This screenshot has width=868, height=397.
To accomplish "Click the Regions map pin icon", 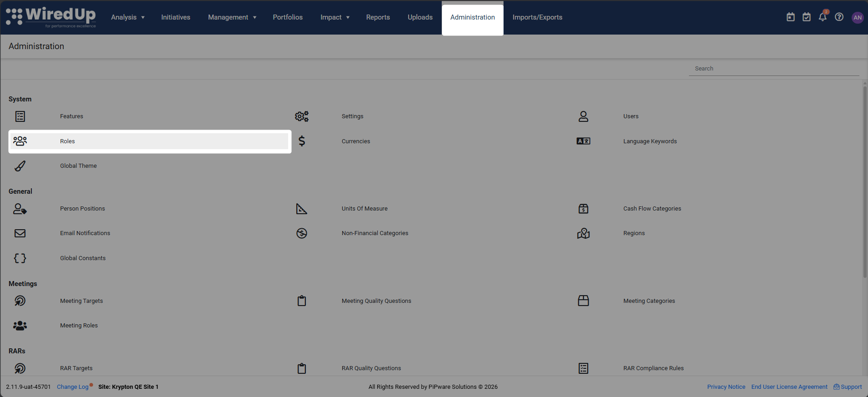I will [584, 233].
